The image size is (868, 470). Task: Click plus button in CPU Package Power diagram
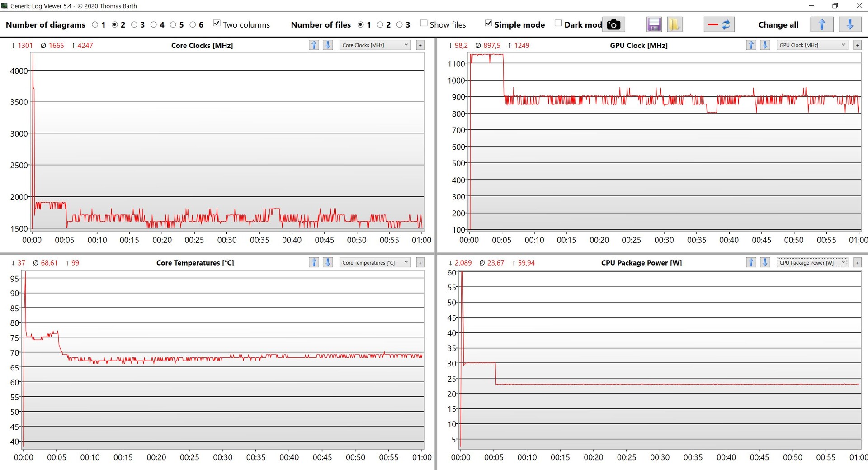(x=857, y=263)
